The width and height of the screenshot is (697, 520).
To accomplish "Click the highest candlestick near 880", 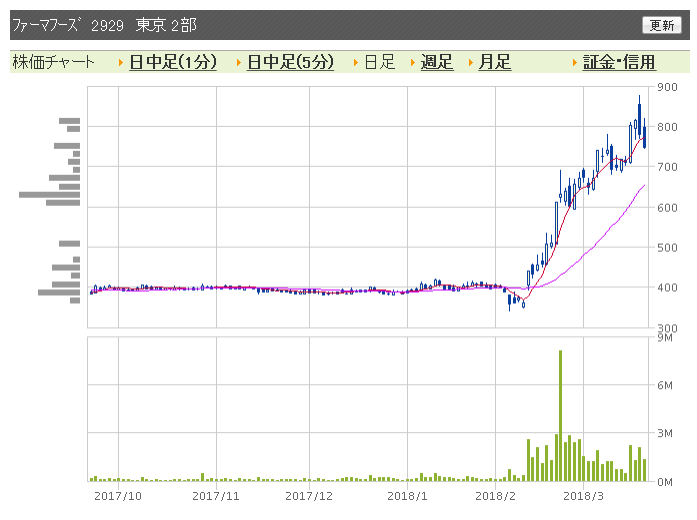I will 640,116.
